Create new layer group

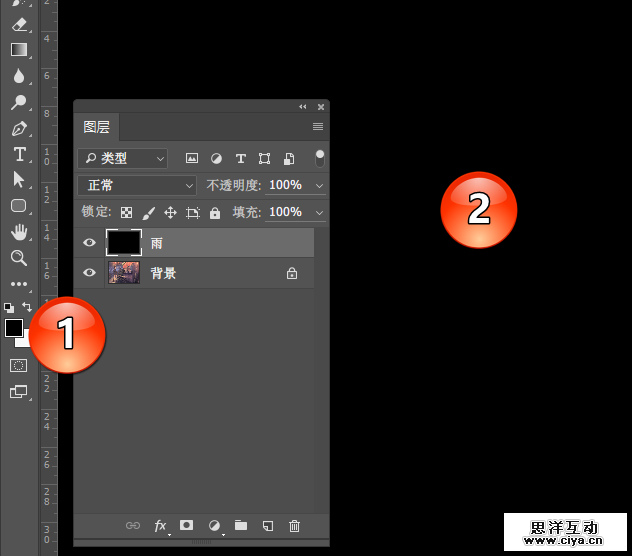pos(241,525)
